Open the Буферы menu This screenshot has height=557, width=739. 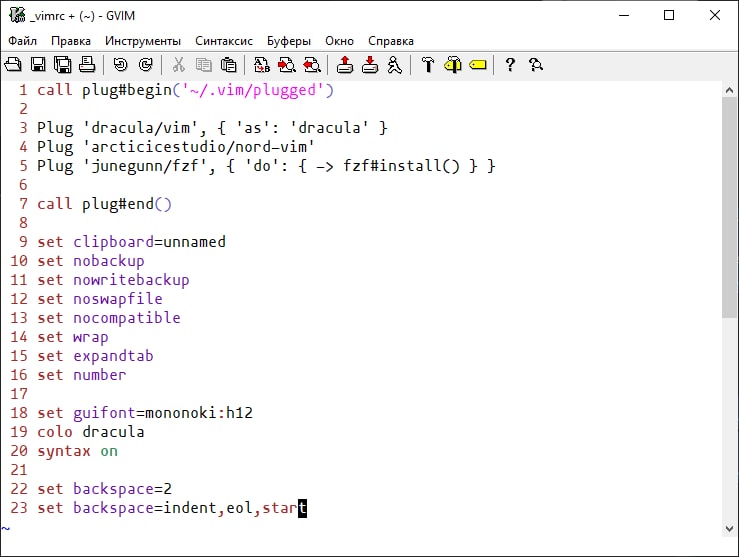click(289, 41)
